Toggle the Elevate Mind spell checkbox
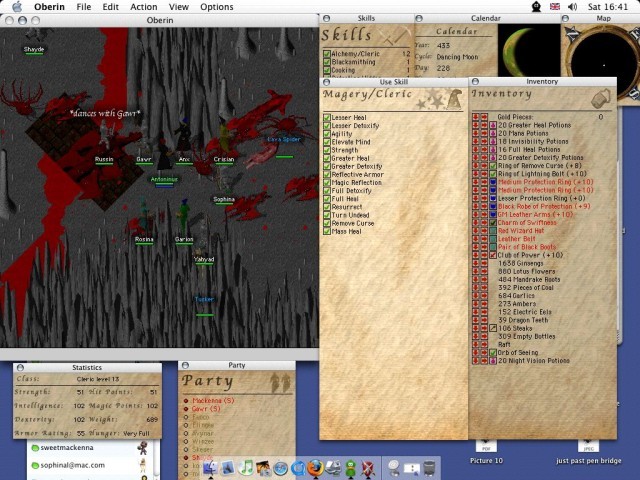 (327, 142)
